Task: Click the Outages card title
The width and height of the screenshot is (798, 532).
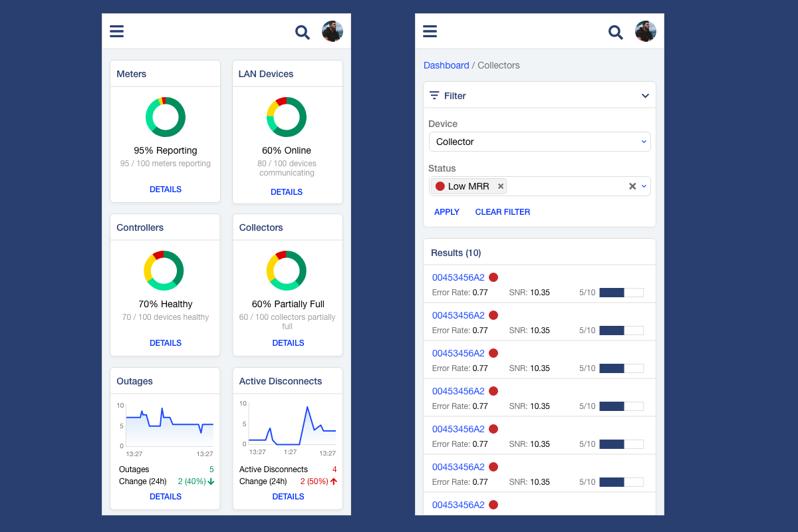Action: (x=135, y=381)
